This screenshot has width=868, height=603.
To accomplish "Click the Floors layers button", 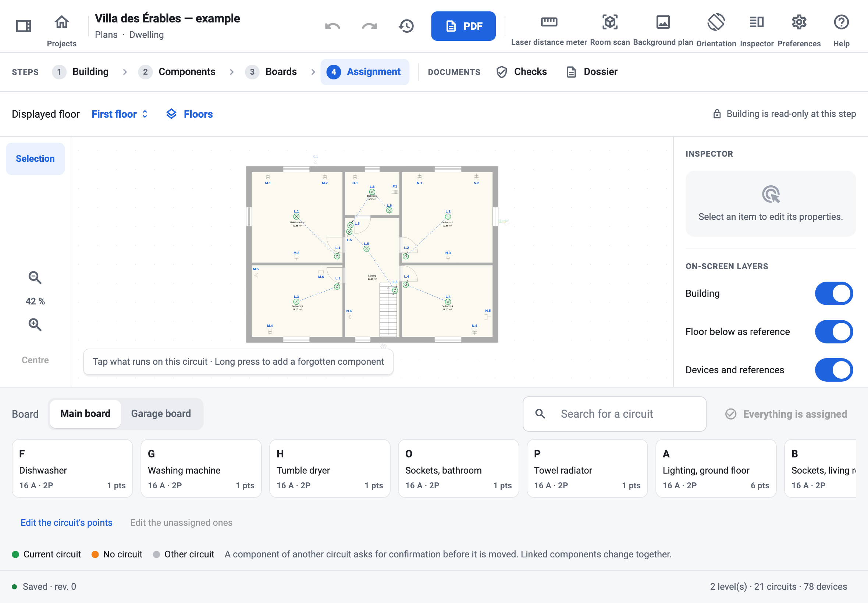I will (189, 114).
